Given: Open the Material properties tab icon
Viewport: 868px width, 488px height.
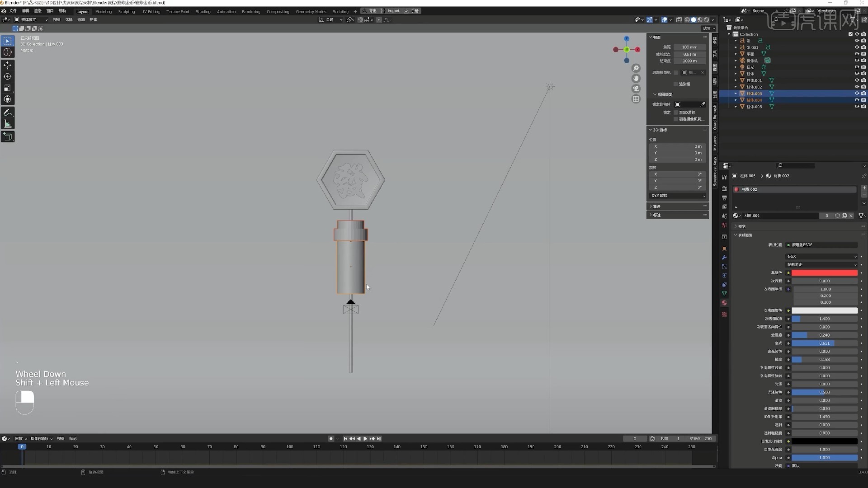Looking at the screenshot, I should (x=724, y=303).
